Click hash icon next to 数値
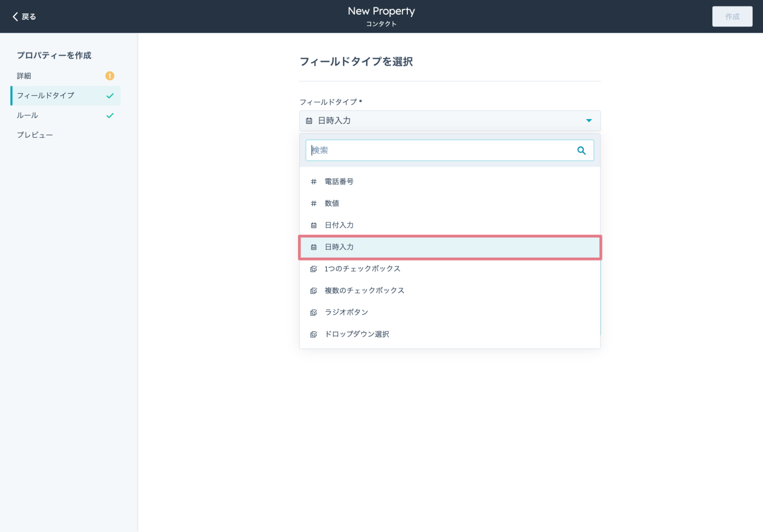 (313, 203)
